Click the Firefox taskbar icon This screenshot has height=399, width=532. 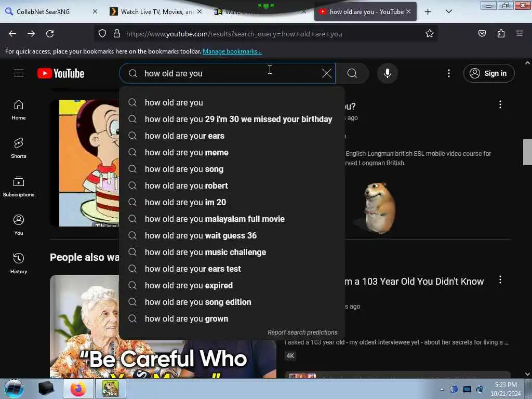point(78,389)
